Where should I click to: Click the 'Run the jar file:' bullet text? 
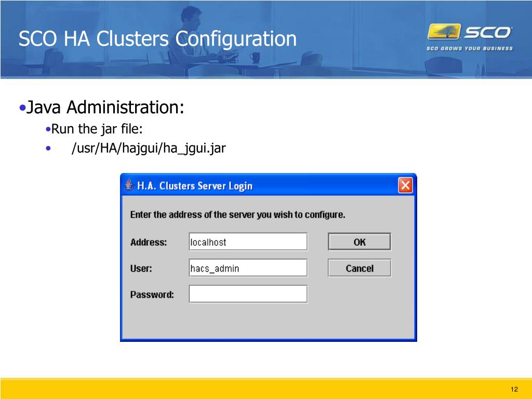click(x=97, y=129)
